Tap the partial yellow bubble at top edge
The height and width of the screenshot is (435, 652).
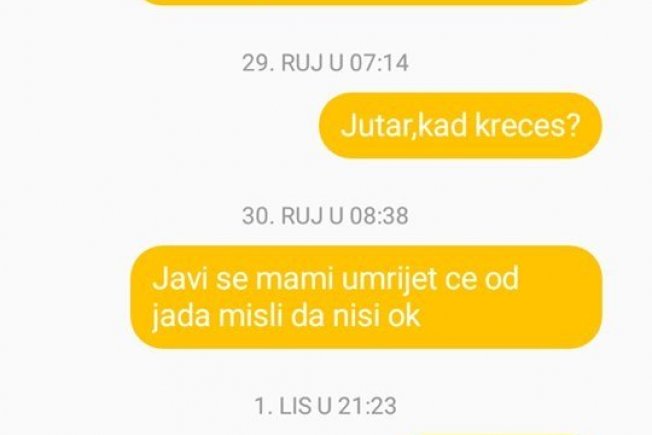[x=369, y=2]
